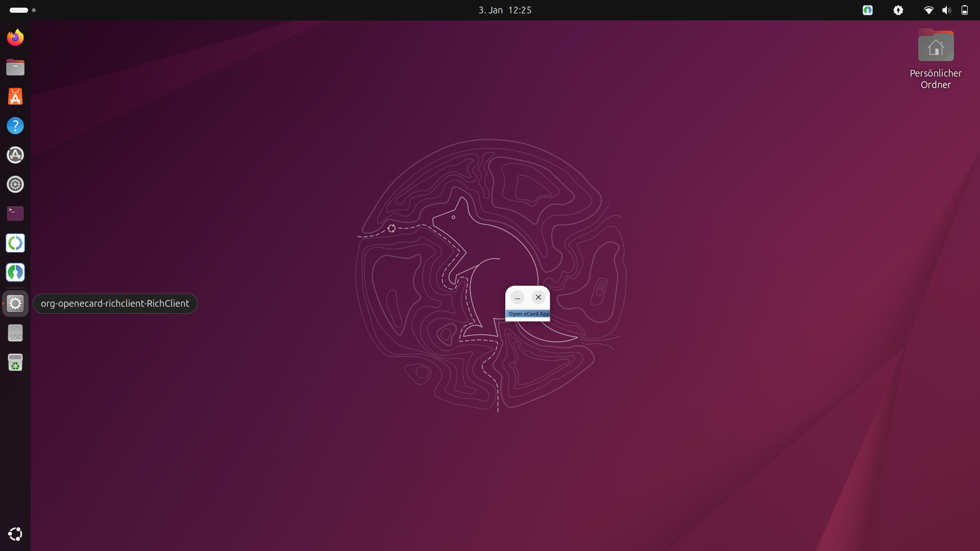Click the update notifier tray icon

[x=898, y=10]
